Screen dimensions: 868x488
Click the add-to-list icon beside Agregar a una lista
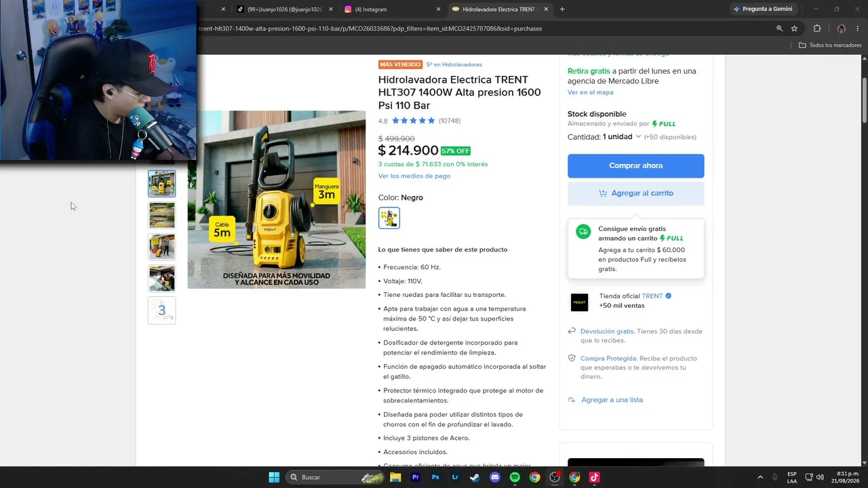tap(572, 400)
